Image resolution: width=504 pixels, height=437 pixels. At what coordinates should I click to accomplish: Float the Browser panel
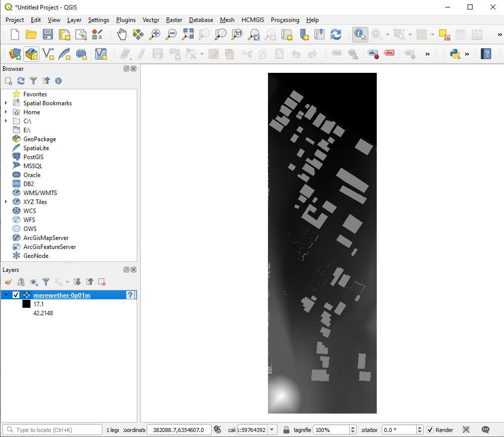(126, 69)
